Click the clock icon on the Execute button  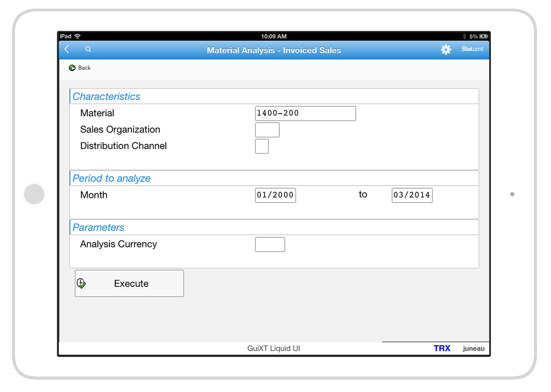(x=81, y=283)
